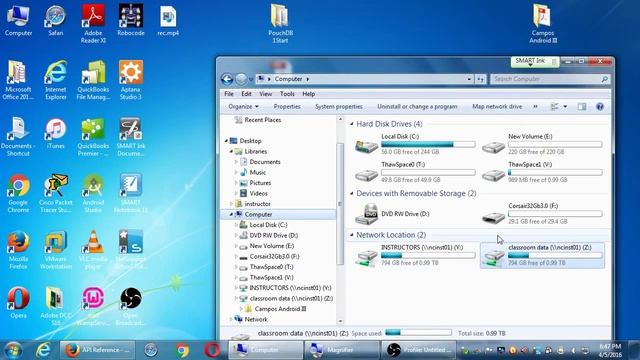The image size is (640, 360).
Task: Click the Explorer Back navigation button
Action: [227, 79]
